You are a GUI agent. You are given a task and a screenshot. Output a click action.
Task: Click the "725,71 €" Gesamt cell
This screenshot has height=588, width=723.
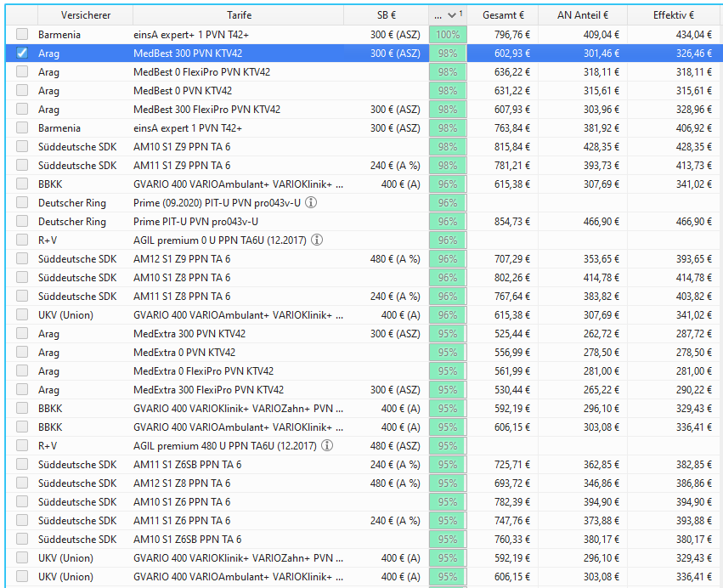point(512,465)
